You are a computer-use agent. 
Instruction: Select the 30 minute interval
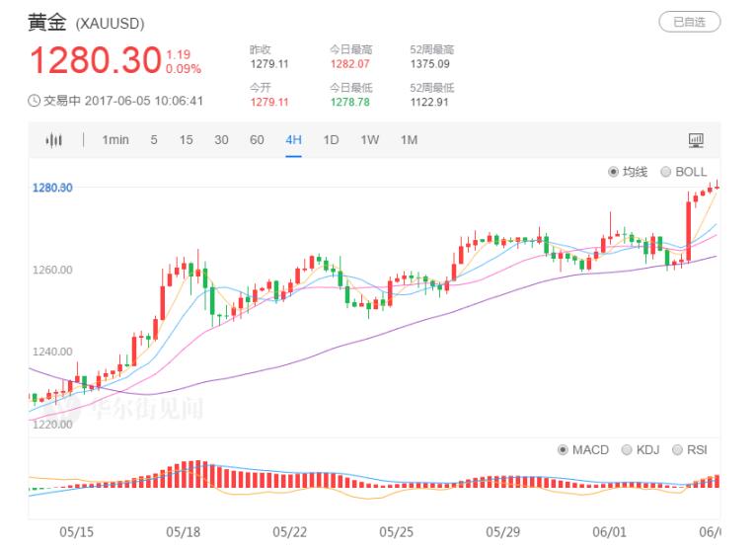coord(221,140)
